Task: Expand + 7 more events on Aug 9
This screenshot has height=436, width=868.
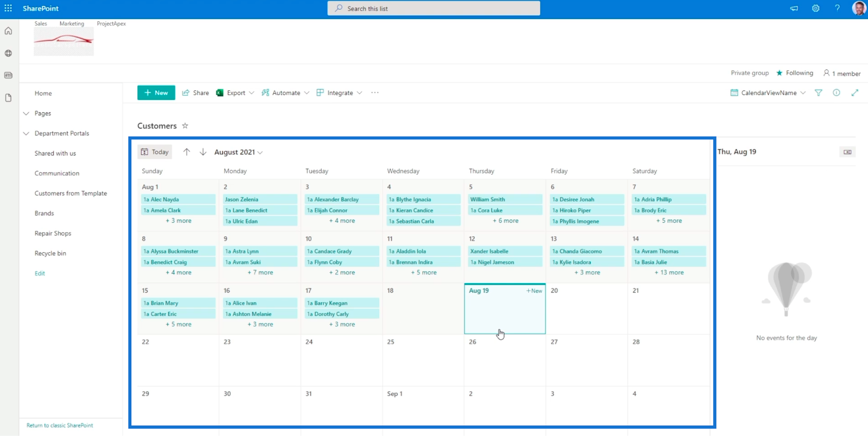Action: click(x=260, y=273)
